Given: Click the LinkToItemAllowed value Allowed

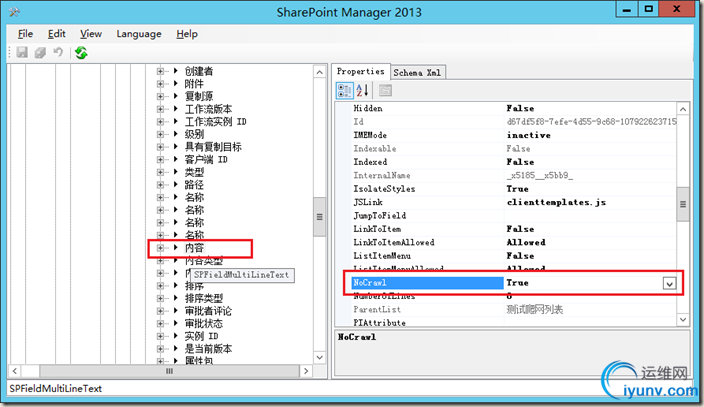Looking at the screenshot, I should 526,242.
